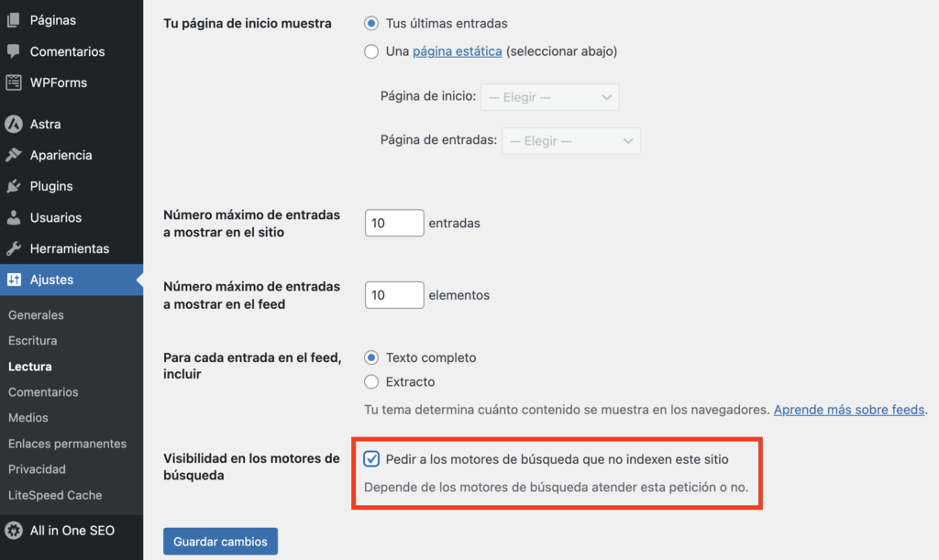939x560 pixels.
Task: Switch to the Privacidad settings section
Action: point(37,468)
